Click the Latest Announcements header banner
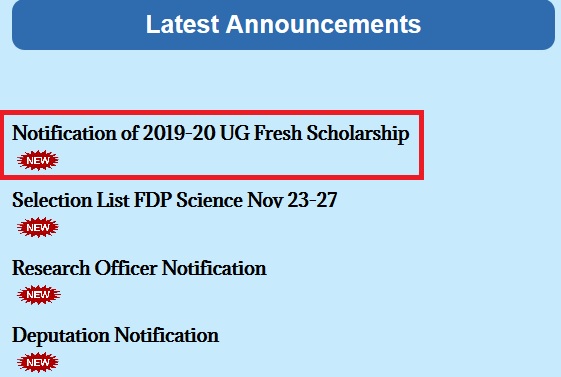This screenshot has width=561, height=377. coord(283,25)
